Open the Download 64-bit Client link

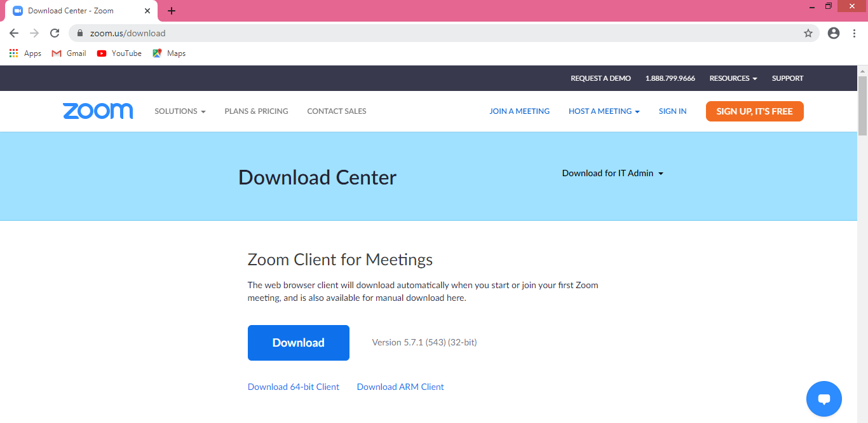(293, 386)
